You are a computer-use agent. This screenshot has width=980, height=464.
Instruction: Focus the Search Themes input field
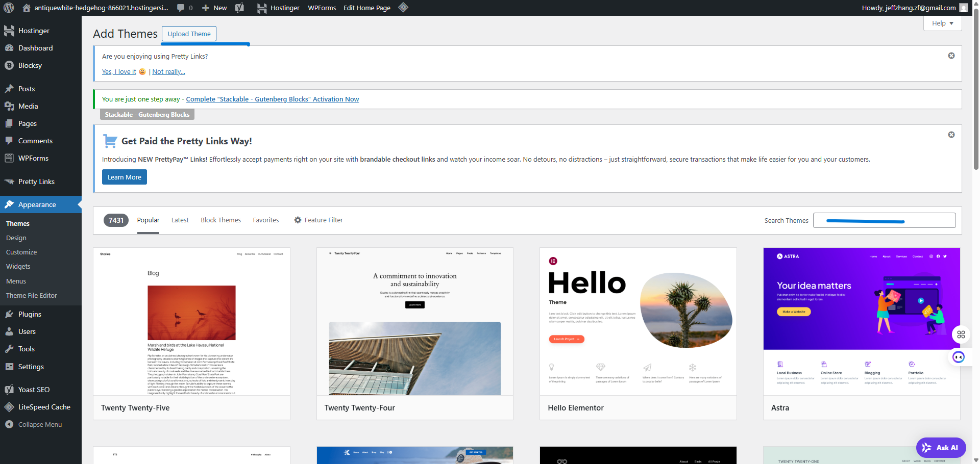(x=885, y=220)
